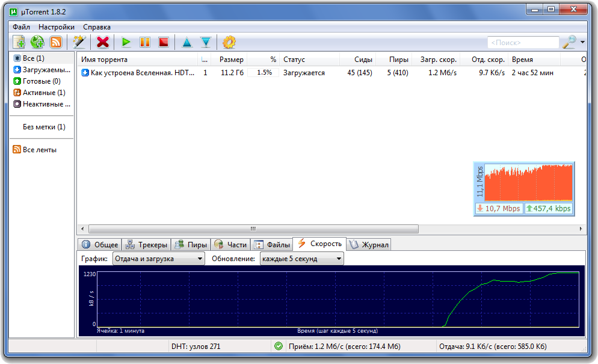
Task: Focus the search input field
Action: [523, 42]
